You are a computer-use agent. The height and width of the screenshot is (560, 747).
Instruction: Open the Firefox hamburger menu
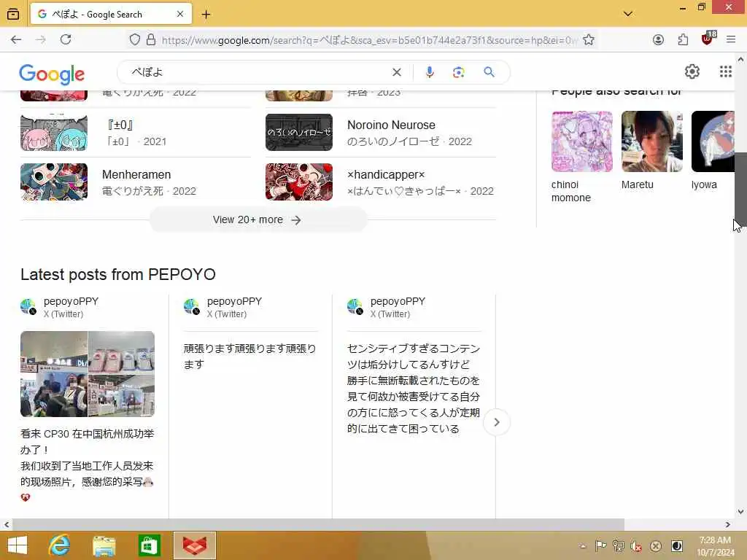point(731,39)
